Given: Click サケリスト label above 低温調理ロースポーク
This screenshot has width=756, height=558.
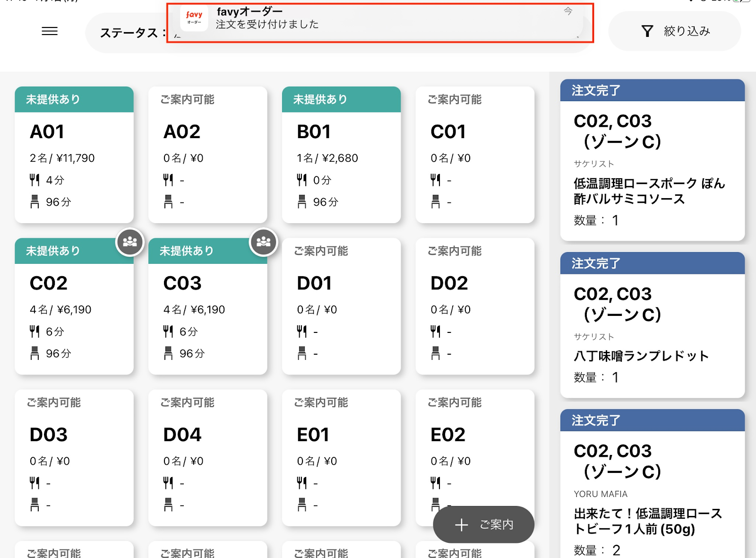Looking at the screenshot, I should [594, 164].
